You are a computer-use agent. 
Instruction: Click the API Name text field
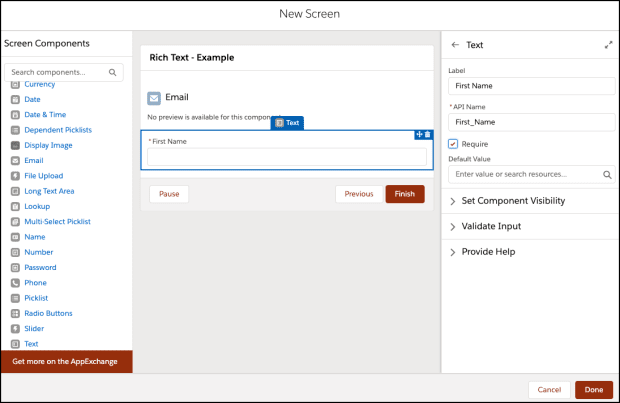[x=530, y=121]
